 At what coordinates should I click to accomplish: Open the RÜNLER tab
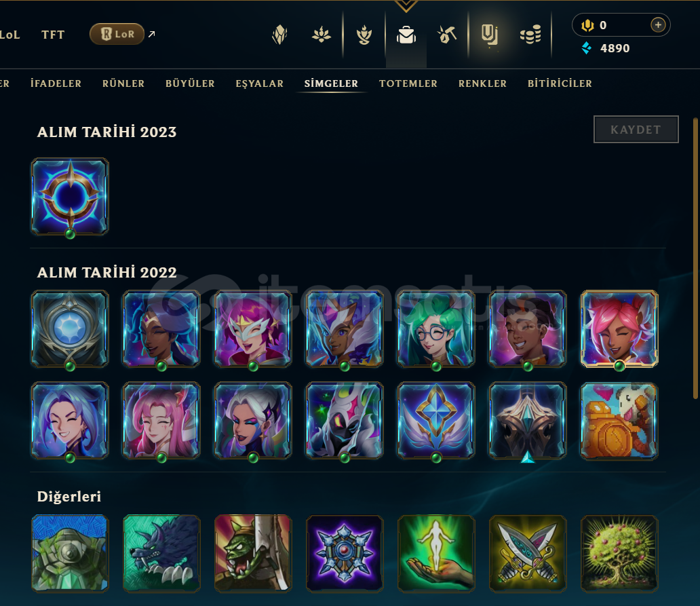pos(123,83)
